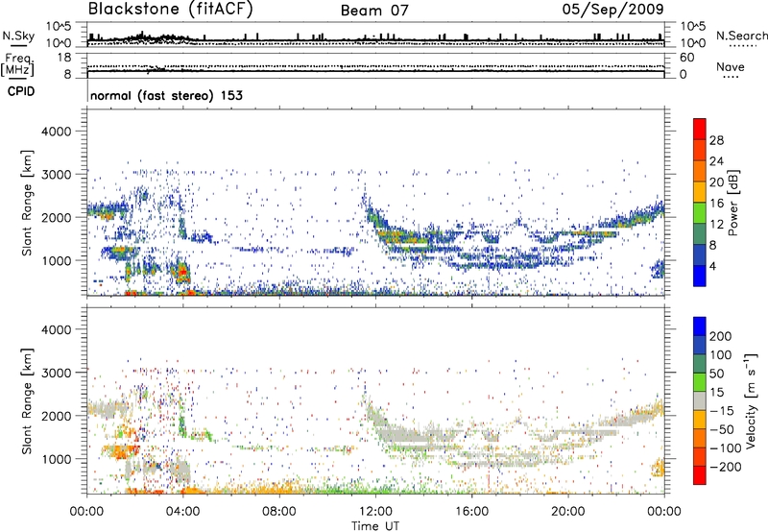Click the 18 tick on frequency axis

(x=64, y=58)
